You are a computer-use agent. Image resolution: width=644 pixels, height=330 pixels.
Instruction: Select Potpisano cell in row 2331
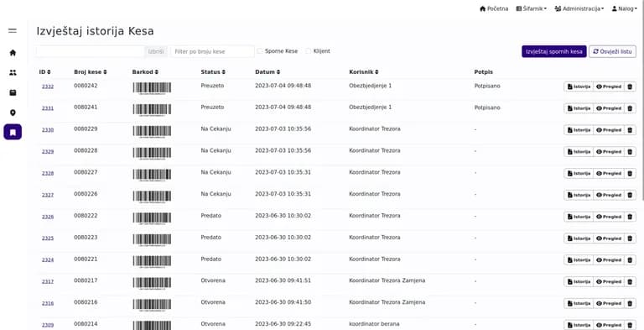point(487,107)
